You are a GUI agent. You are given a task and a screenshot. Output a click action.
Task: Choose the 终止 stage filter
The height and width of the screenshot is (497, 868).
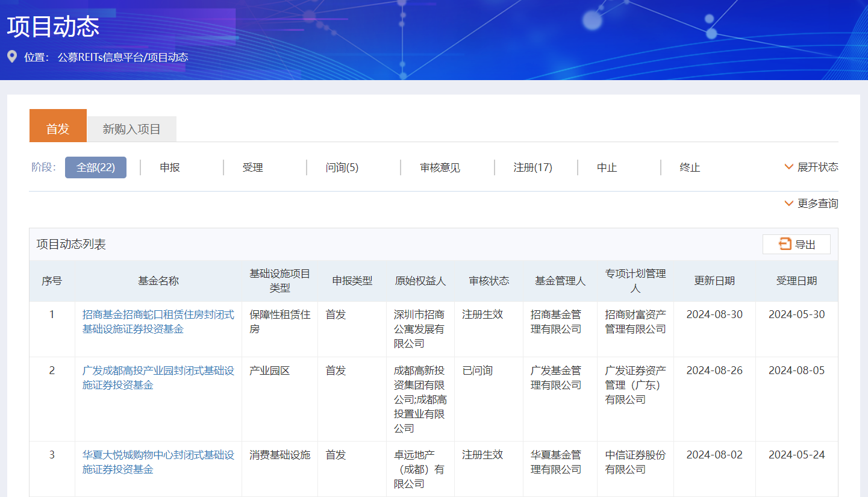[690, 167]
